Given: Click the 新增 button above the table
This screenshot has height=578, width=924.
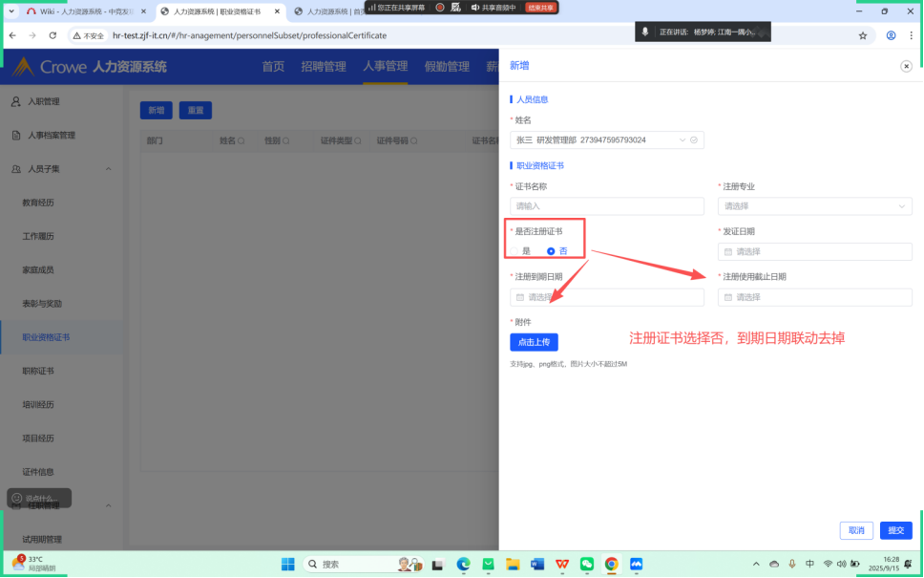Looking at the screenshot, I should point(157,110).
